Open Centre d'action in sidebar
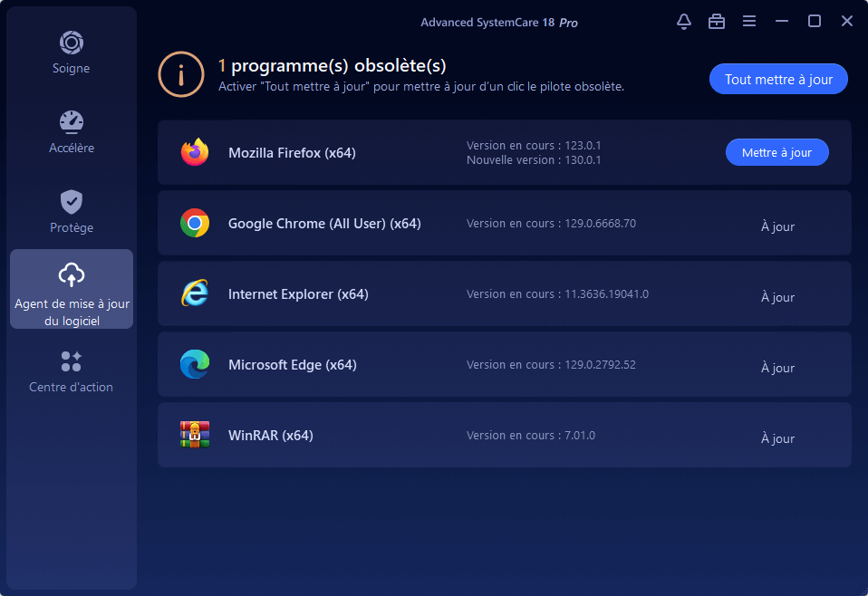This screenshot has height=596, width=868. (72, 371)
